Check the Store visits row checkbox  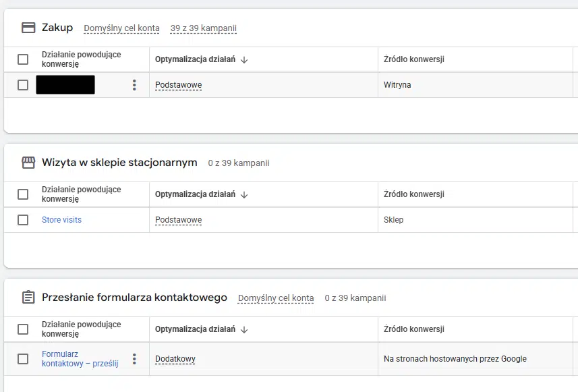point(23,220)
